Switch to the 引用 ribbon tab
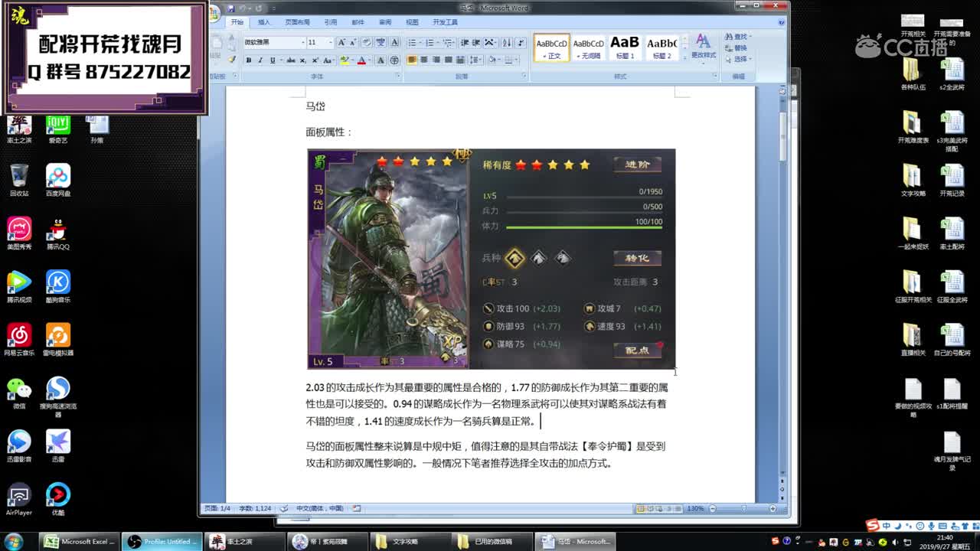The width and height of the screenshot is (980, 551). 331,22
